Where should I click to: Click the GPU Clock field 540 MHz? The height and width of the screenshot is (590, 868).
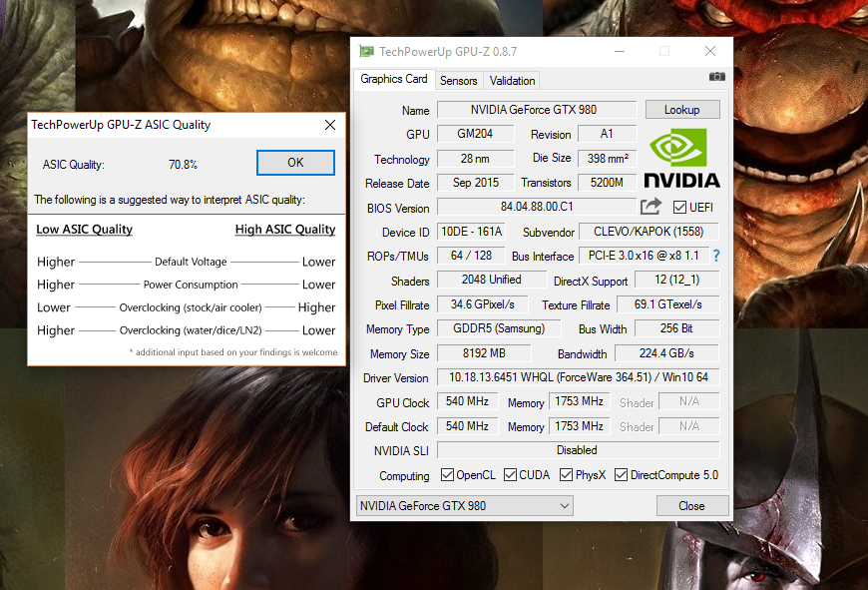[467, 401]
